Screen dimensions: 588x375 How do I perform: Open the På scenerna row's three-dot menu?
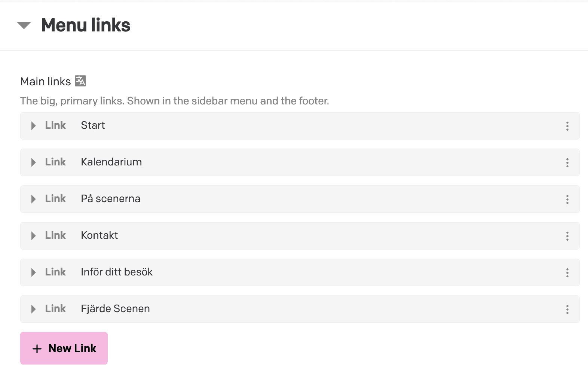(567, 199)
